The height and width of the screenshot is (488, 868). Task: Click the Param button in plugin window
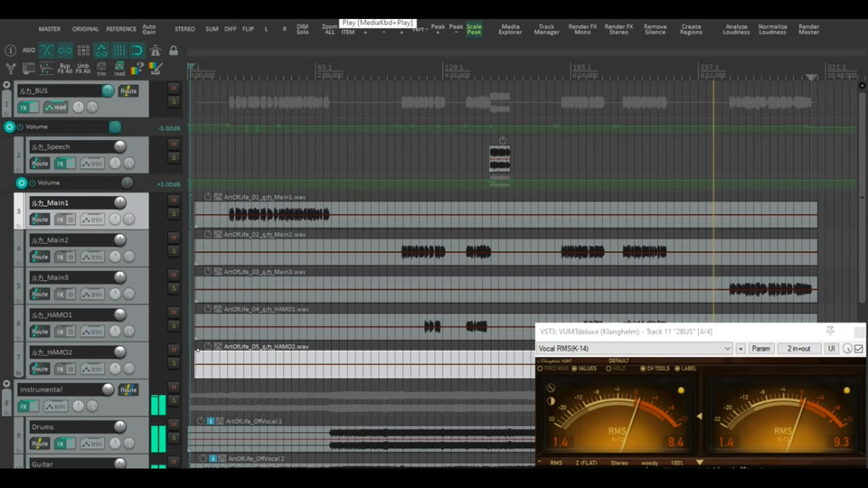click(760, 349)
